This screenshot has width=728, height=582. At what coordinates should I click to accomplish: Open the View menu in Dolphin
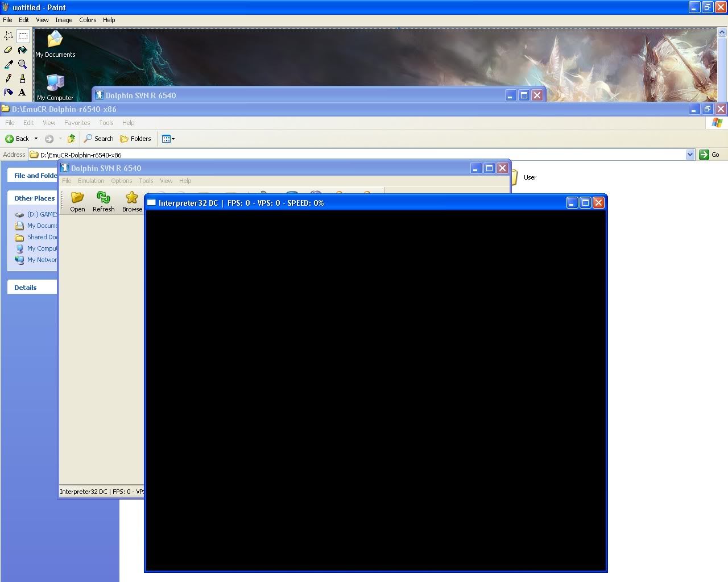point(166,181)
